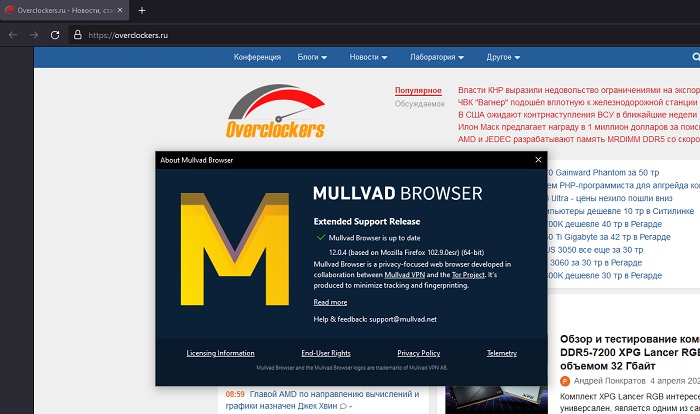Reload the page with refresh icon
700x414 pixels.
point(55,35)
